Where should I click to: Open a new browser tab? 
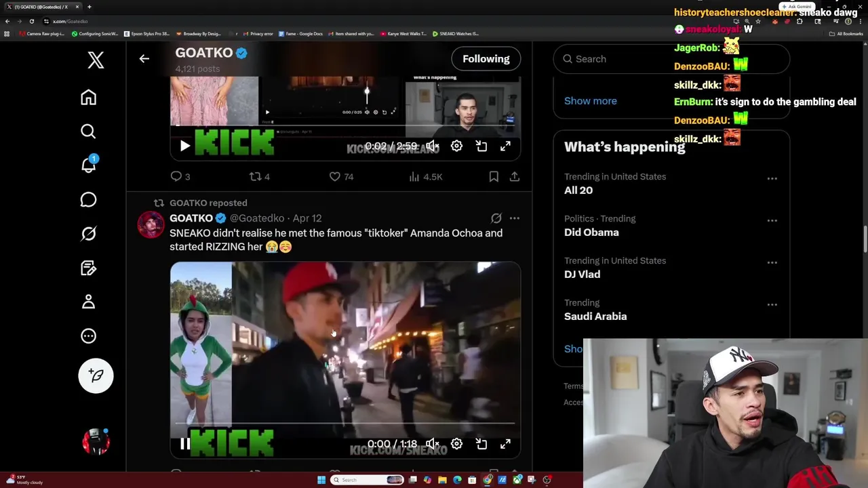(x=89, y=7)
